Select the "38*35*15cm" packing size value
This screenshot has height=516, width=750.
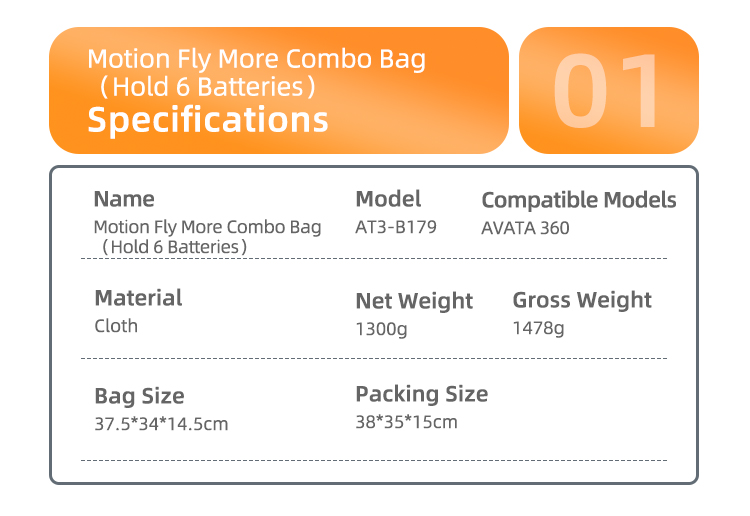click(406, 422)
